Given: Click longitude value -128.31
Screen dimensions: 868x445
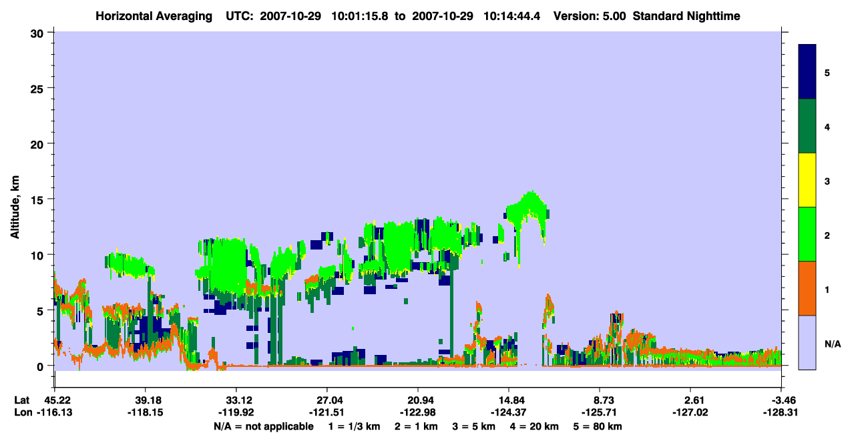Looking at the screenshot, I should click(781, 412).
